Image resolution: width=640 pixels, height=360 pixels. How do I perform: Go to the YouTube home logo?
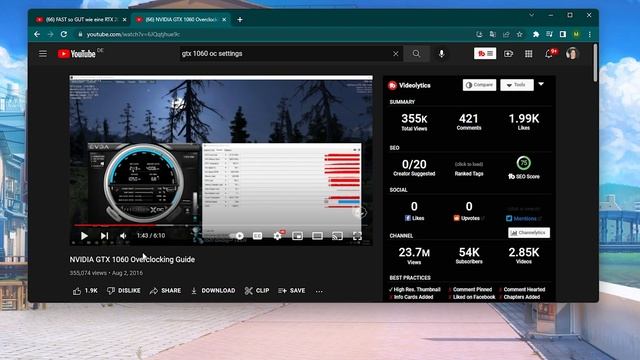click(x=77, y=53)
